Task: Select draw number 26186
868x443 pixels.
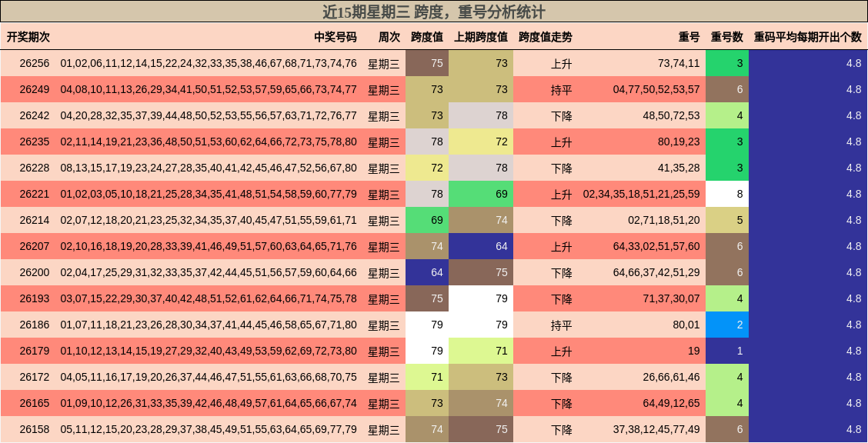Action: click(x=35, y=325)
